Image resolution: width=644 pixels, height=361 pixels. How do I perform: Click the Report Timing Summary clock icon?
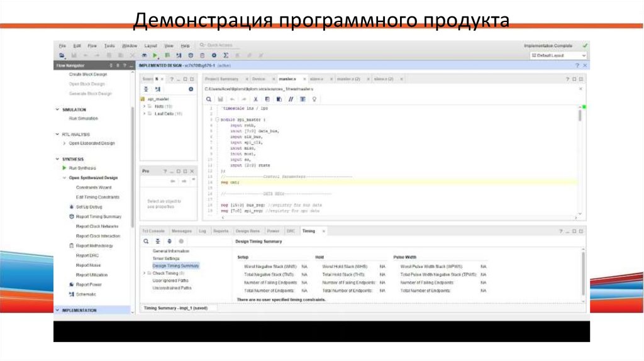coord(72,216)
